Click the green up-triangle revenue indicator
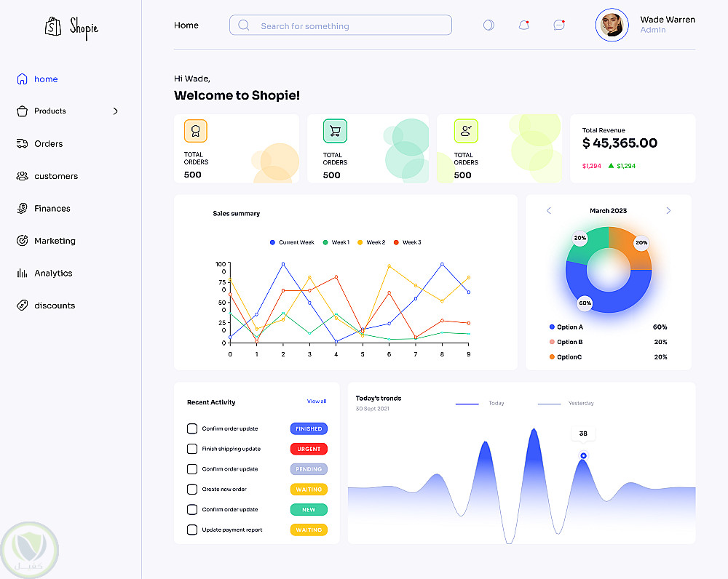 (x=611, y=165)
